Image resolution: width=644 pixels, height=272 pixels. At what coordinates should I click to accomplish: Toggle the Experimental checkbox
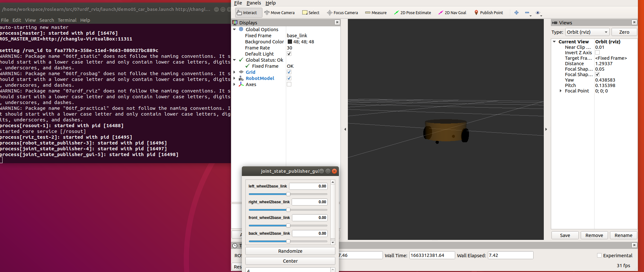point(599,256)
